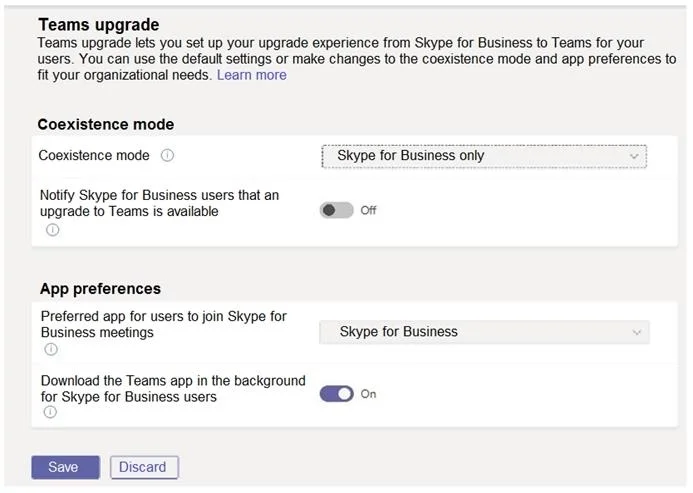Viewport: 693px width, 493px height.
Task: Open the Skype for Business only dropdown
Action: (x=484, y=156)
